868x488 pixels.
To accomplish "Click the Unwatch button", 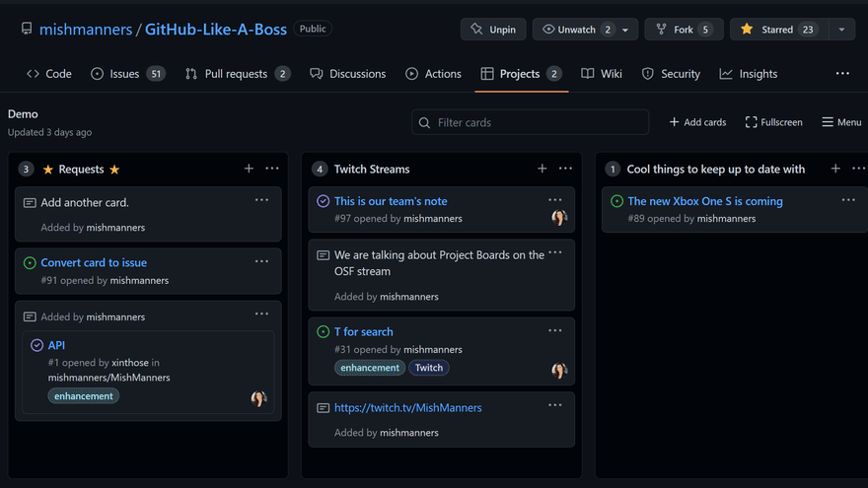I will click(576, 30).
